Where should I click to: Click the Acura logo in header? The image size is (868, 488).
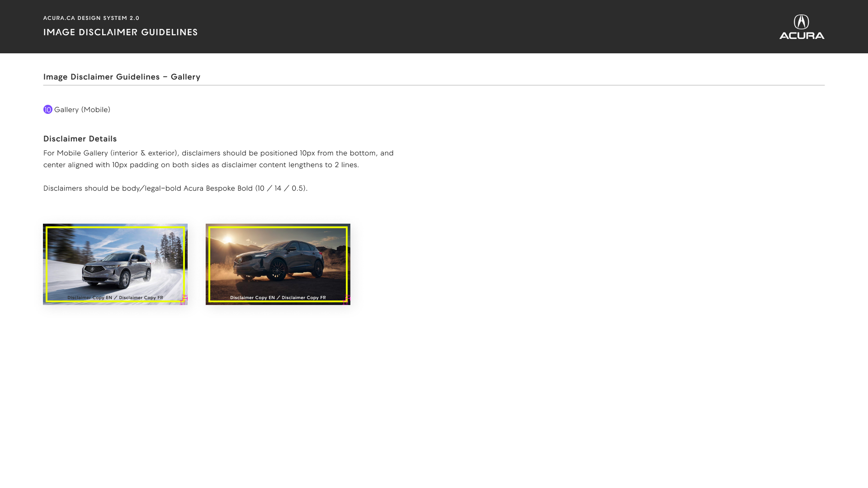pyautogui.click(x=802, y=27)
